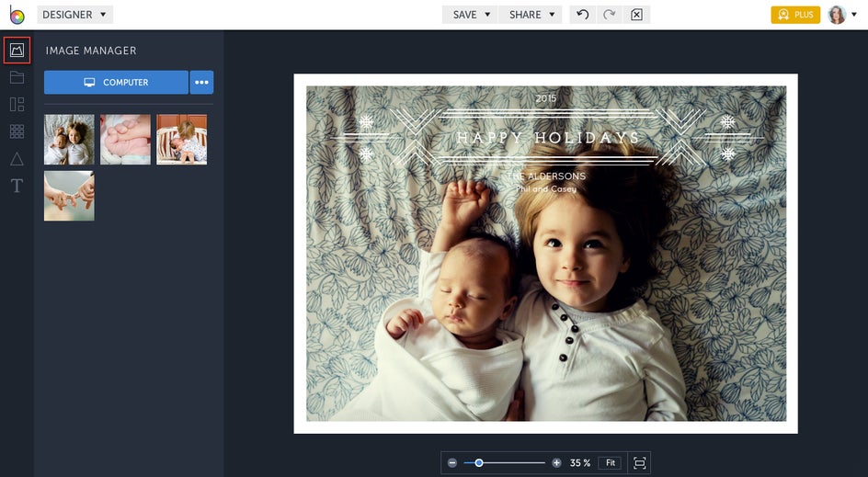Select the Text tool icon

tap(17, 186)
